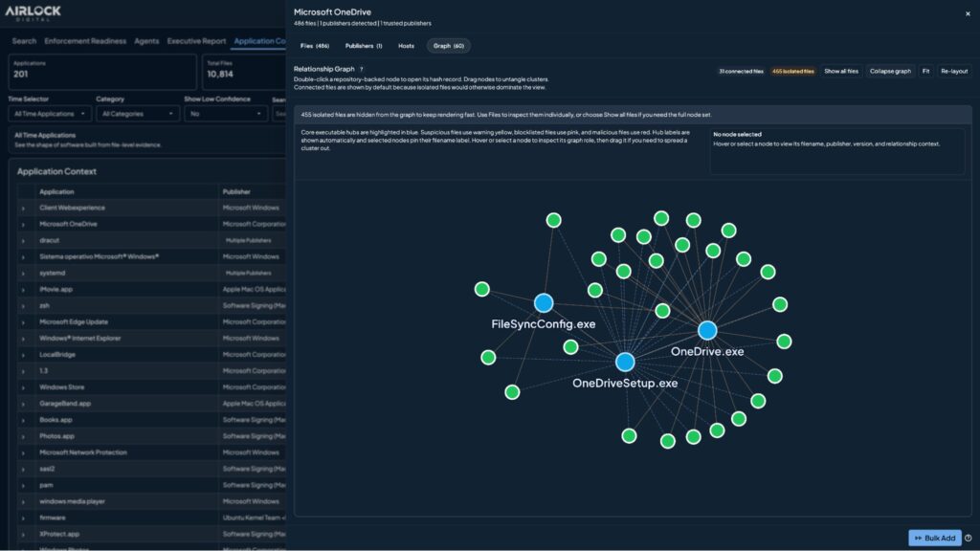Click 'No node selected' info box
Viewport: 980px width, 551px height.
(x=836, y=151)
